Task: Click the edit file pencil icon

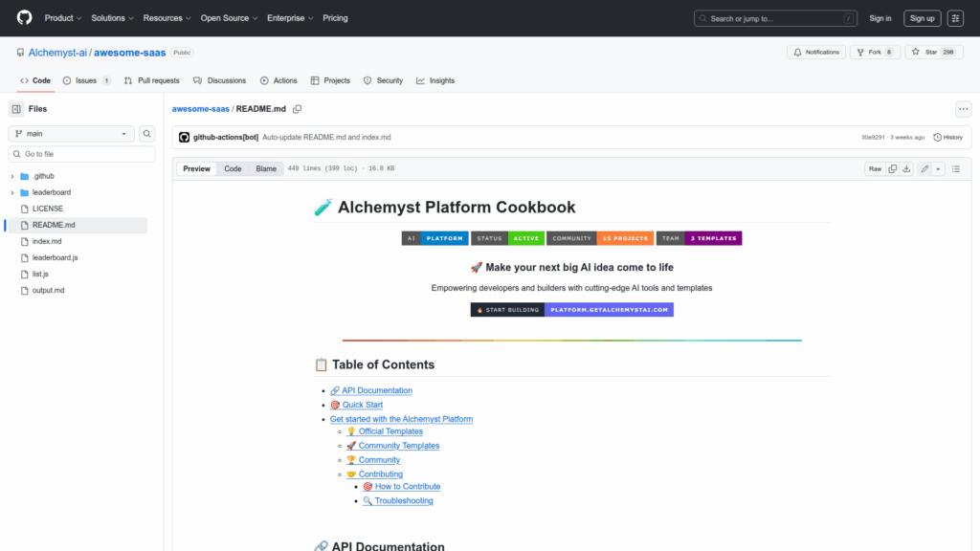Action: tap(924, 168)
